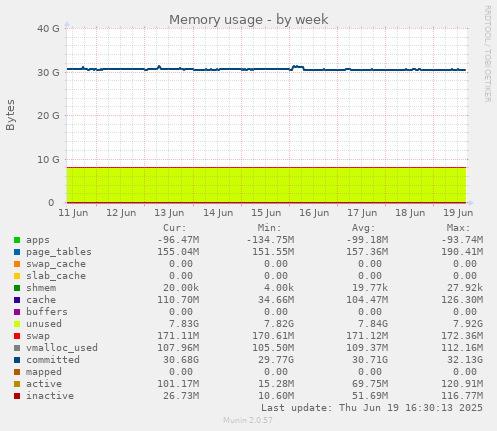Click the 40 G axis label
The image size is (497, 431).
coord(48,29)
